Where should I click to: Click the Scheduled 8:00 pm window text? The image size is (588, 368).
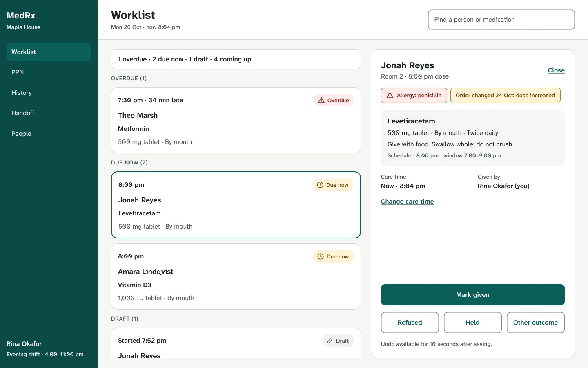(444, 155)
